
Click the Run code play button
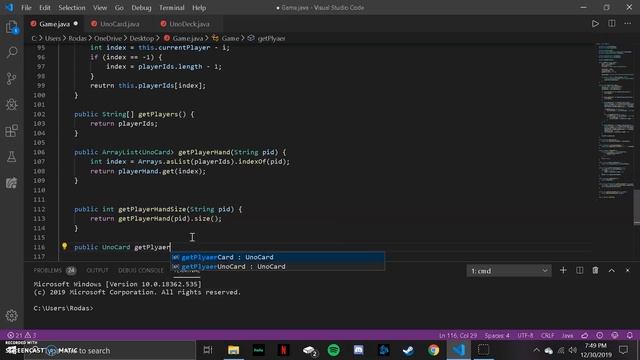tap(595, 24)
